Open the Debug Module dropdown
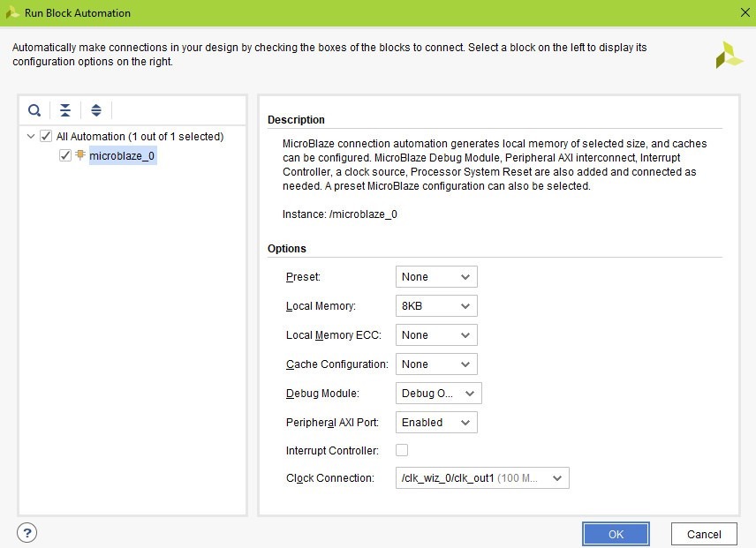This screenshot has width=756, height=548. [438, 393]
